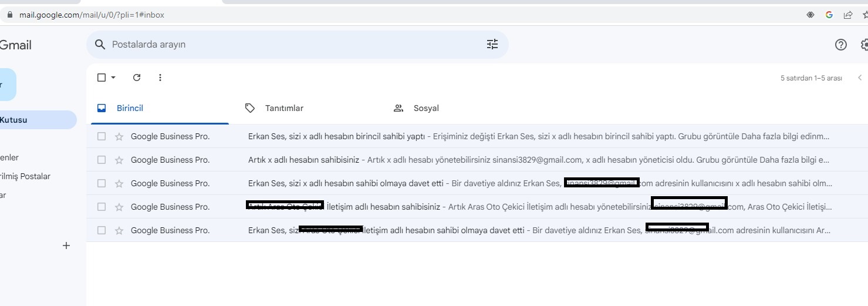
Task: Click the Google icon in browser toolbar
Action: (829, 15)
